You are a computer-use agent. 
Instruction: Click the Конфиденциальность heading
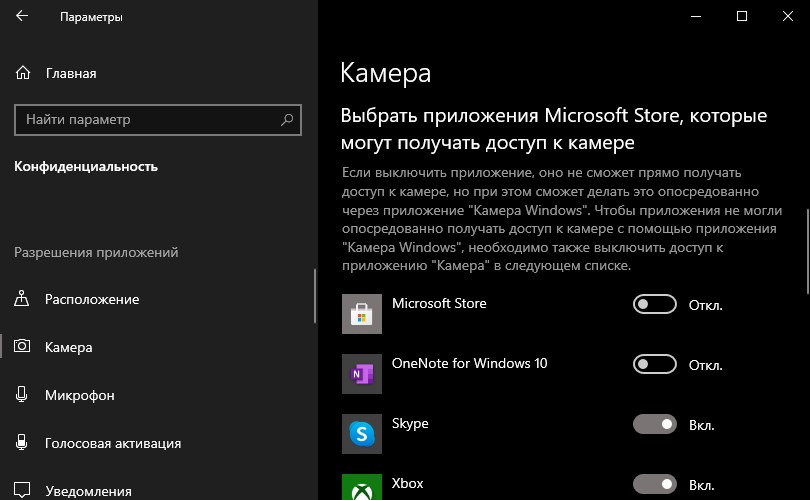tap(86, 166)
